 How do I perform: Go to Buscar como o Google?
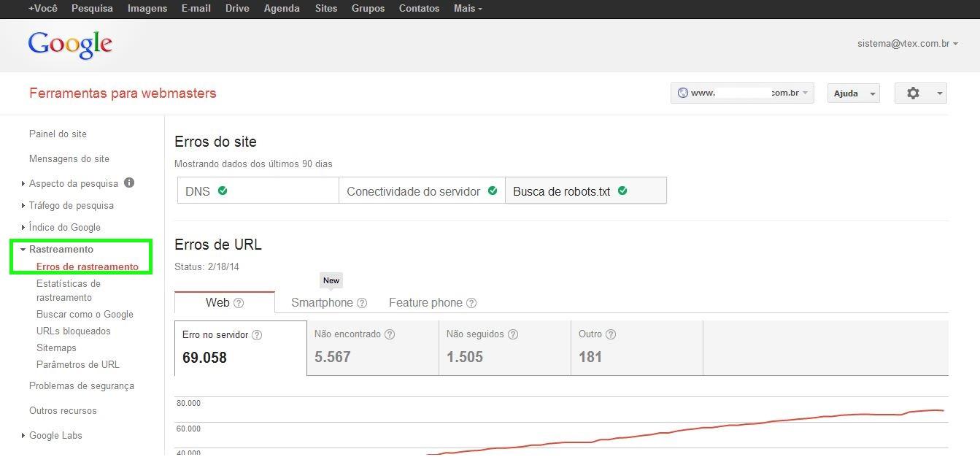[x=85, y=314]
